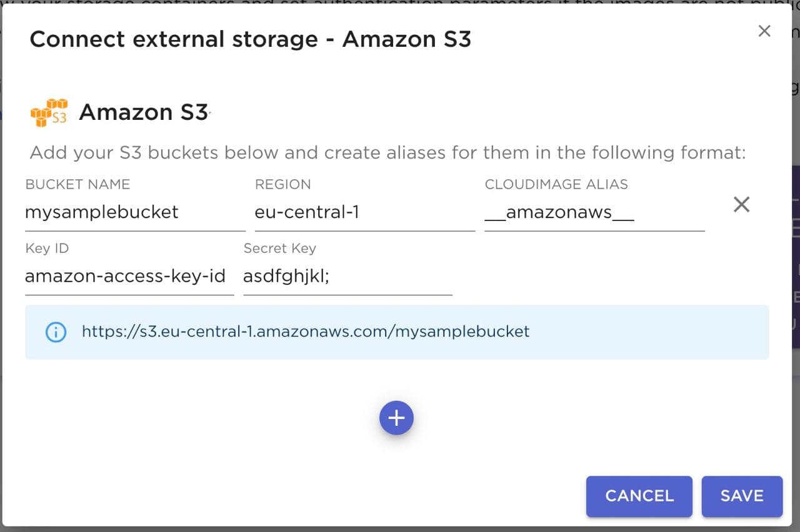Focus the Bucket Name field containing mysamplebucket
This screenshot has height=532, width=800.
coord(134,212)
